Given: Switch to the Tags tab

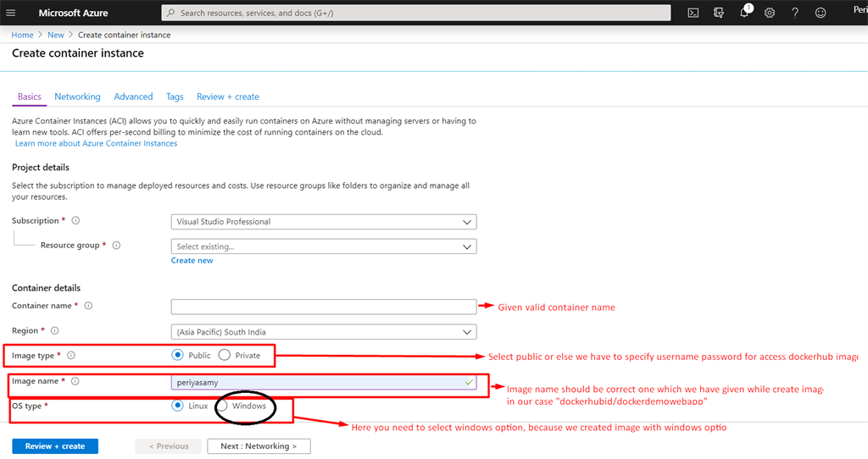Looking at the screenshot, I should point(175,97).
